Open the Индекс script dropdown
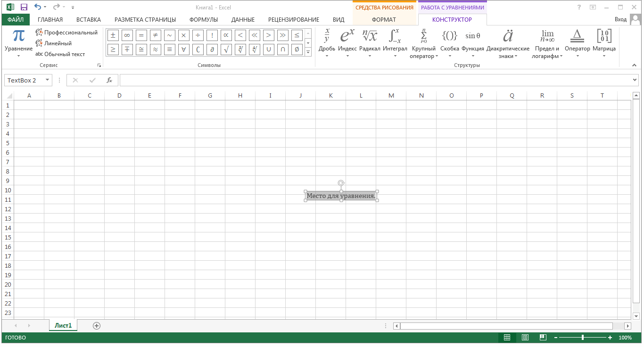 pyautogui.click(x=347, y=43)
